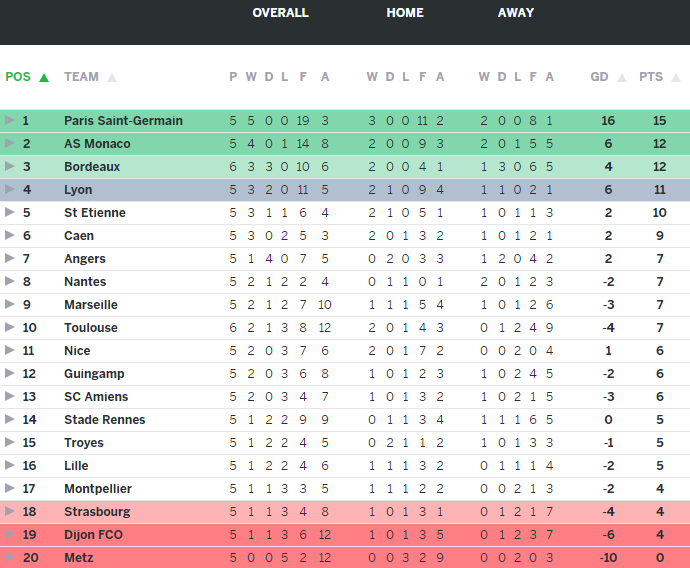Switch to the AWAY standings tab
The image size is (690, 568).
click(516, 13)
